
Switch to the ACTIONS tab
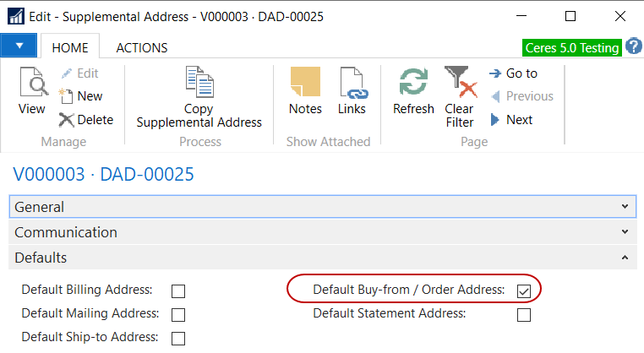pyautogui.click(x=141, y=48)
